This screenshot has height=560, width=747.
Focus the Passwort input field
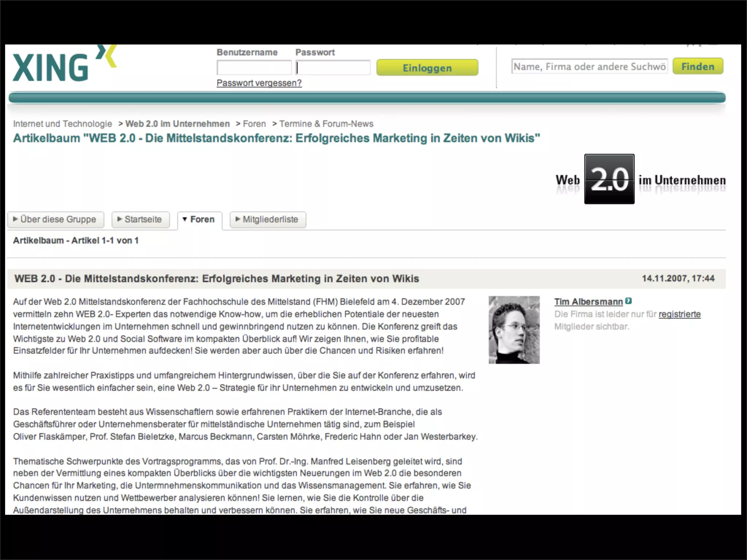click(x=333, y=68)
